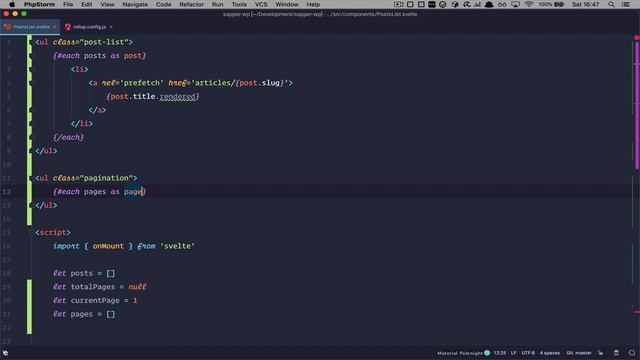Switch to the rollup.config.js tab
Image resolution: width=640 pixels, height=360 pixels.
click(89, 27)
